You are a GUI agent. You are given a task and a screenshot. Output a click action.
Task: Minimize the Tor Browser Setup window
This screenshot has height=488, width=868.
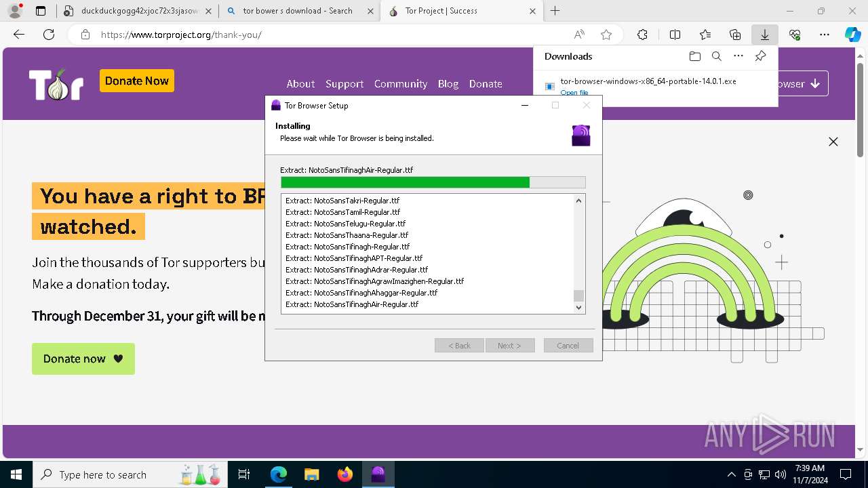tap(525, 105)
